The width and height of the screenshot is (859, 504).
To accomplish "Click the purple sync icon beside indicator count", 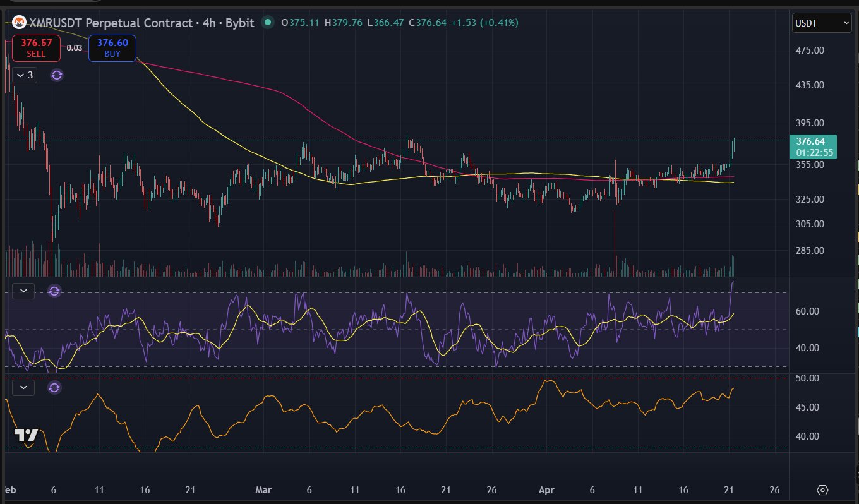I will (57, 75).
